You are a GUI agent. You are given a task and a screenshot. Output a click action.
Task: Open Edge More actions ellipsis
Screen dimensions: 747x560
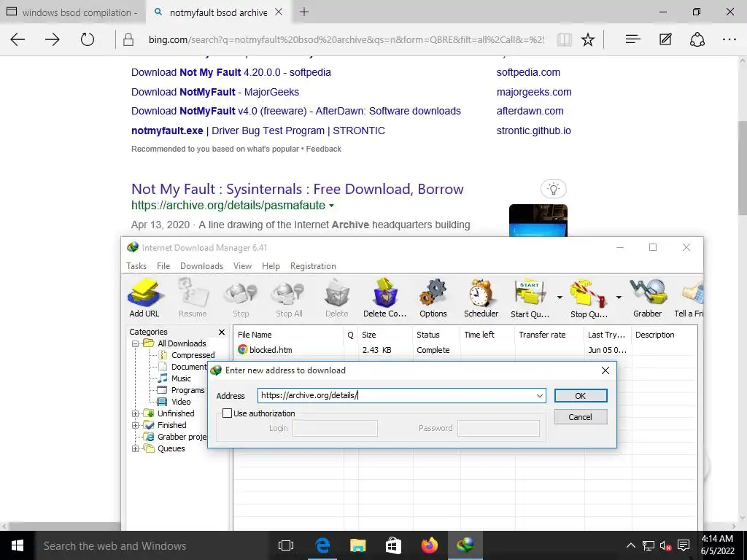(729, 39)
